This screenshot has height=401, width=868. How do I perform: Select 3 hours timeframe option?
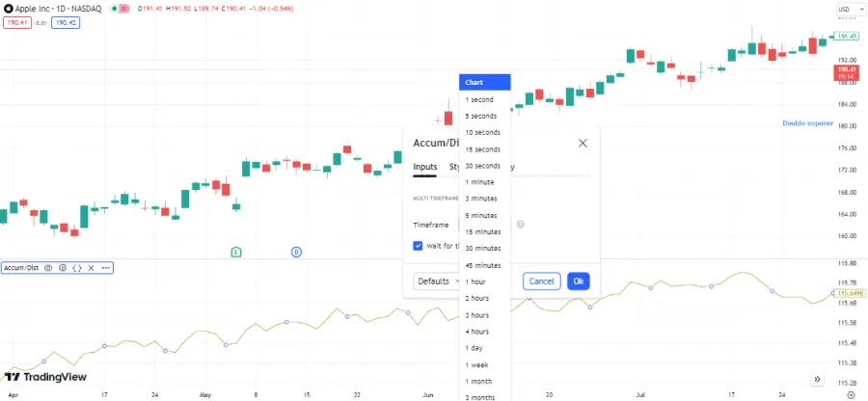coord(485,314)
